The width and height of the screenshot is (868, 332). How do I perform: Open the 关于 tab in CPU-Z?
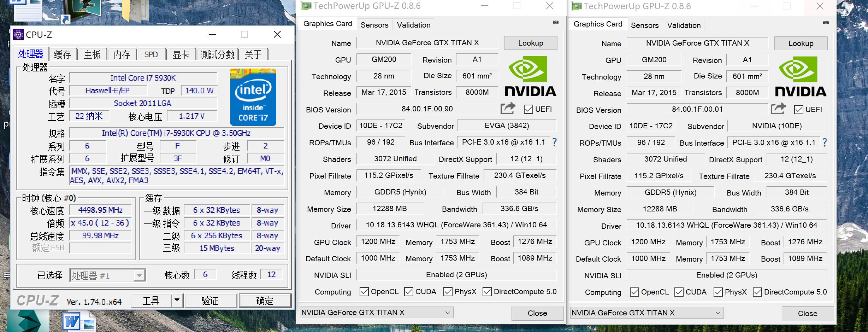tap(253, 54)
